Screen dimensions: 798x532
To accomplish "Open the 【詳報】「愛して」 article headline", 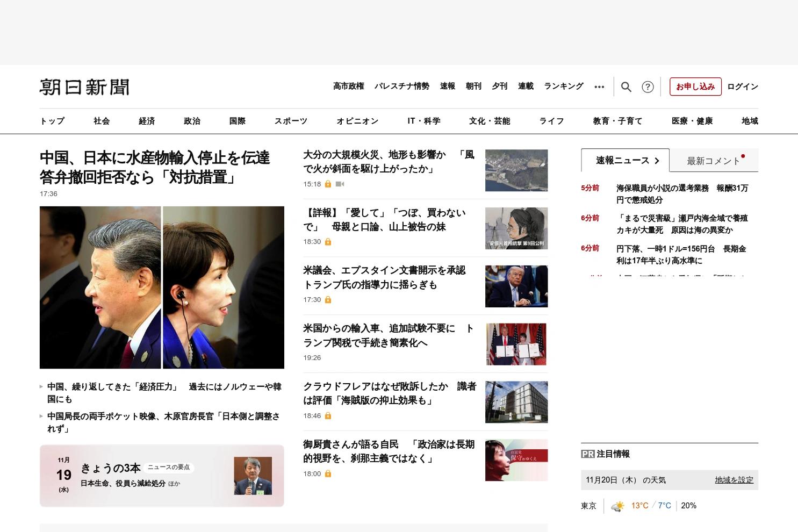I will point(384,220).
